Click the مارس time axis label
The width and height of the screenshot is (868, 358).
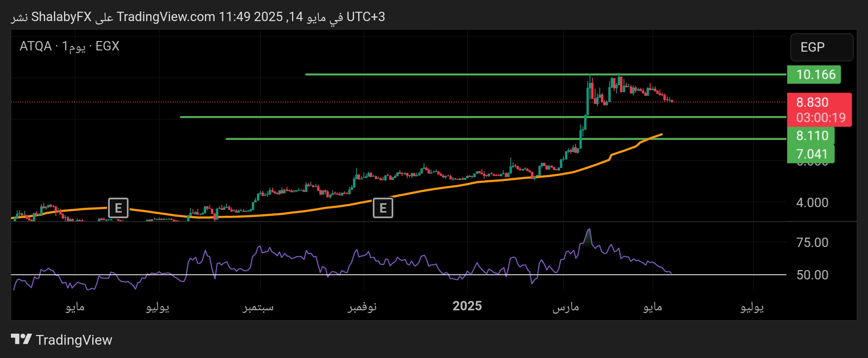coord(565,307)
